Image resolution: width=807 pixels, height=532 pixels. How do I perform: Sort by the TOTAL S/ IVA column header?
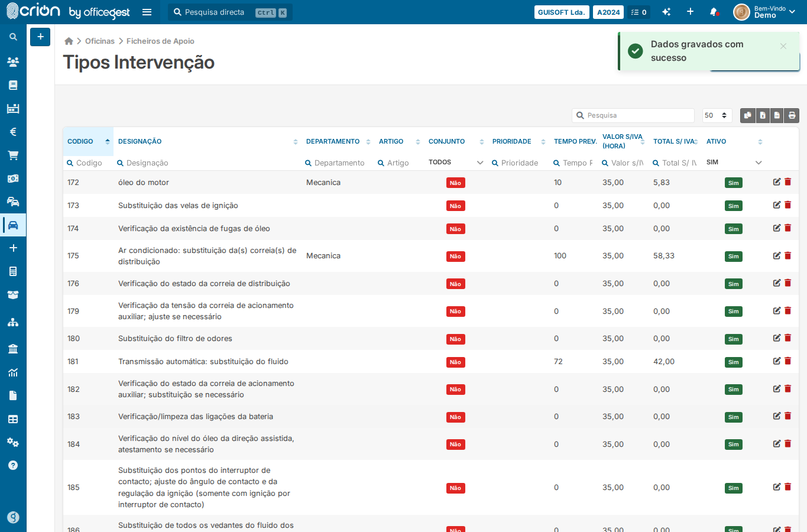pos(675,141)
